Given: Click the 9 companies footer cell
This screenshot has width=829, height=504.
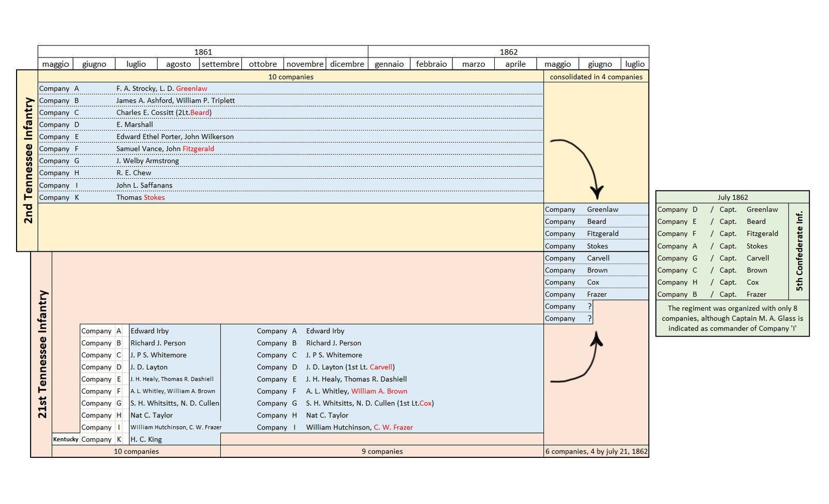Looking at the screenshot, I should 382,451.
